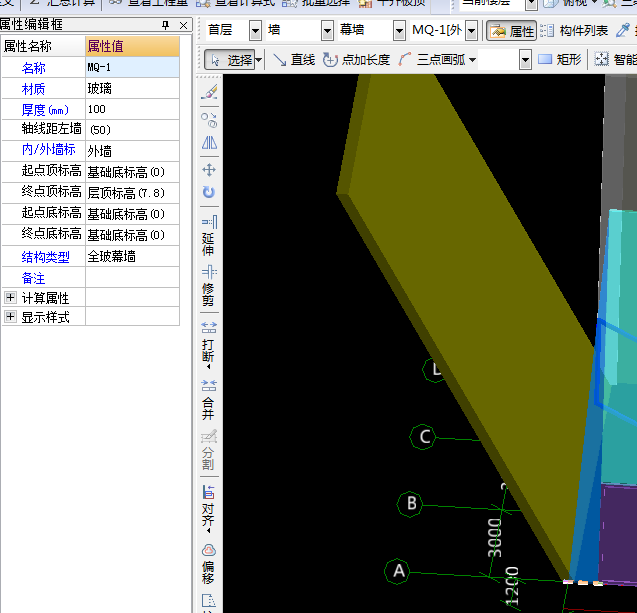
Task: Expand the 计算属性 group
Action: pos(11,297)
